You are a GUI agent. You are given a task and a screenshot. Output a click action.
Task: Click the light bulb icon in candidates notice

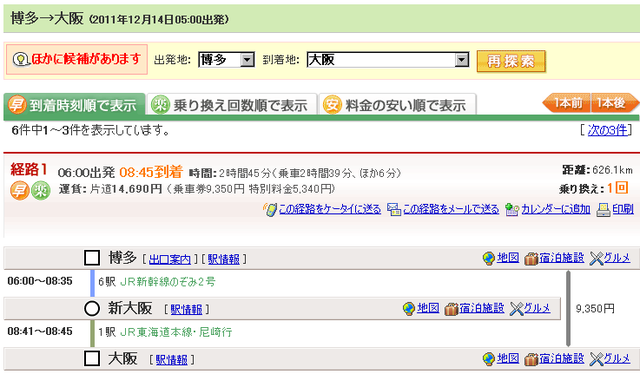click(x=21, y=59)
